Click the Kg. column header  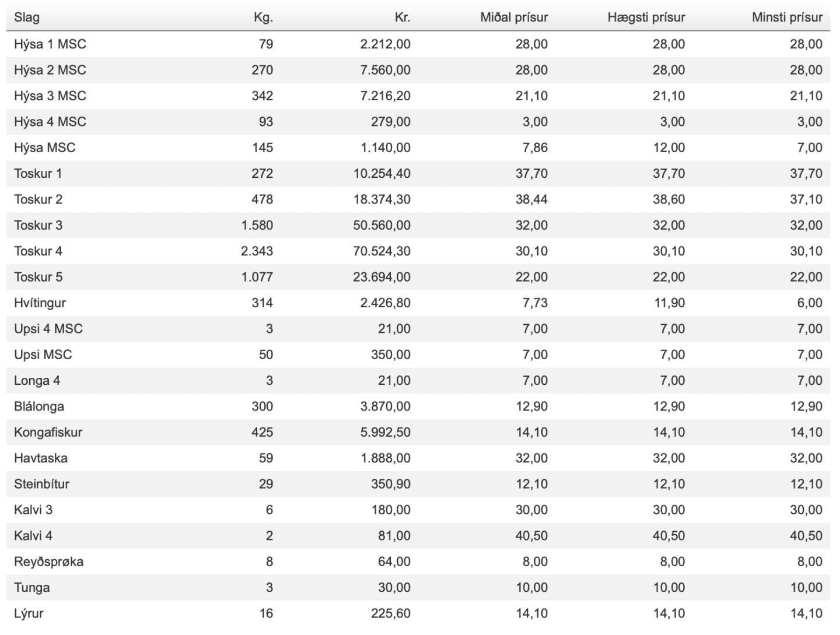pos(263,17)
